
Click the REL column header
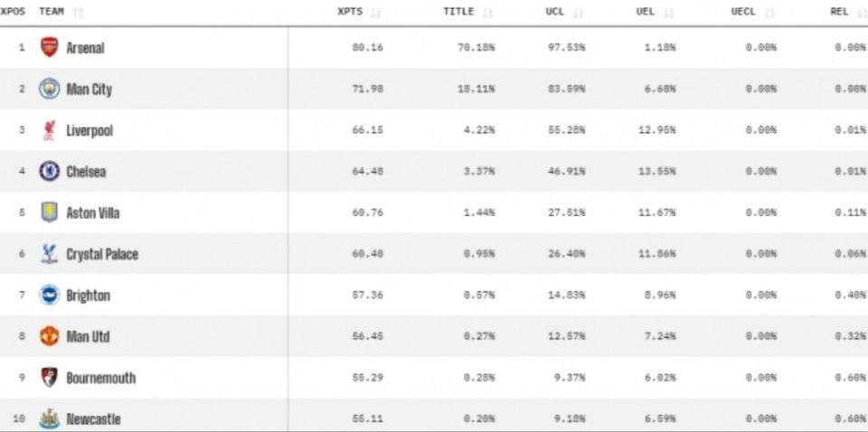pyautogui.click(x=839, y=12)
